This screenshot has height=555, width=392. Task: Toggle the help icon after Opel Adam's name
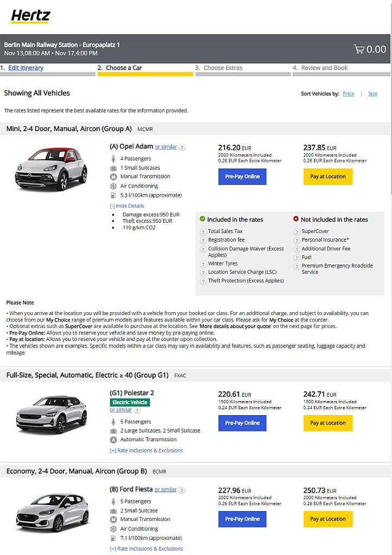(182, 147)
